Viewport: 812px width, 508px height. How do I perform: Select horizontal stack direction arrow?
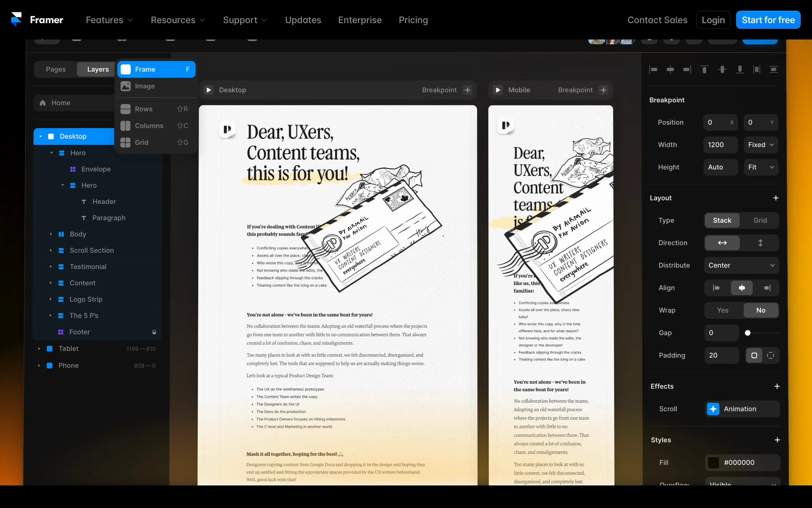(722, 243)
